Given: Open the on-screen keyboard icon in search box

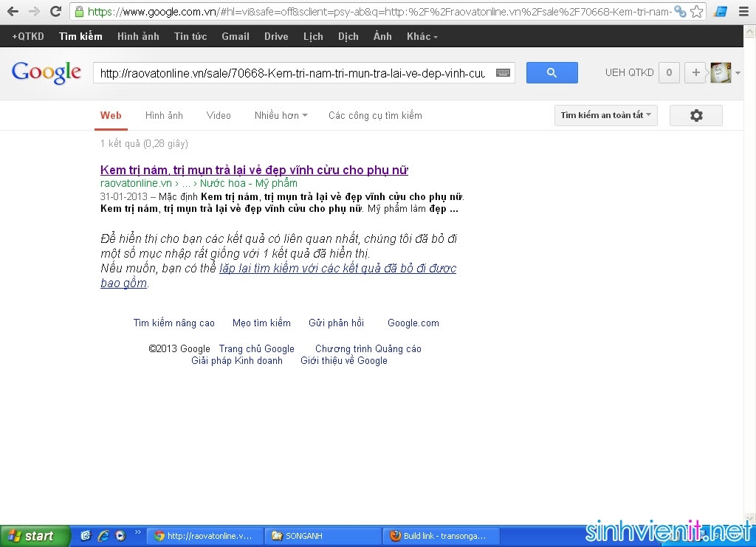Looking at the screenshot, I should click(503, 73).
